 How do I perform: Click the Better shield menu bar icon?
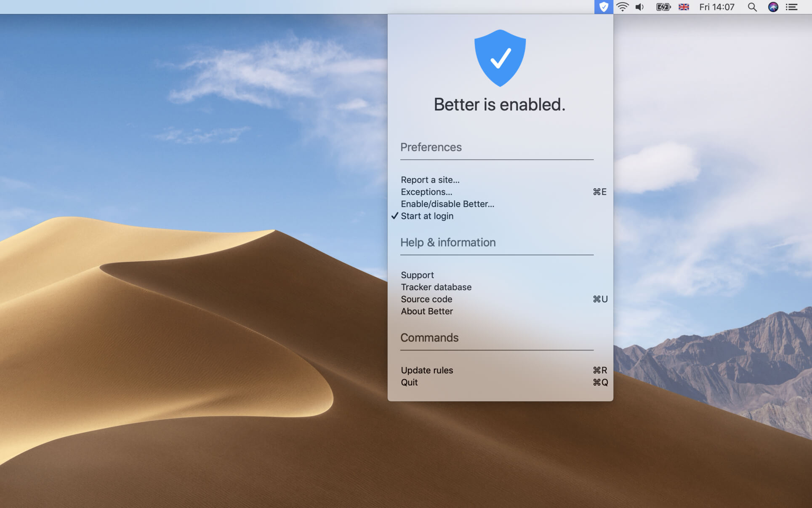coord(603,7)
